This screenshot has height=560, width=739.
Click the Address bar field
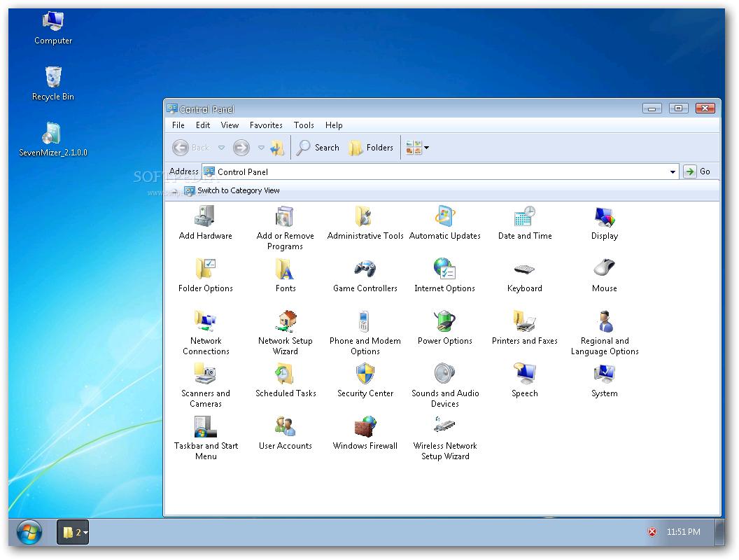(440, 172)
